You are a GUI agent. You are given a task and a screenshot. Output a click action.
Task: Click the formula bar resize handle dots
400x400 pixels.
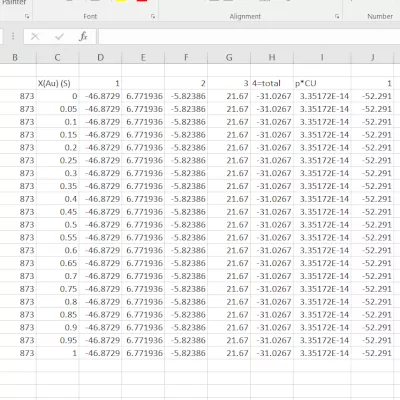13,36
